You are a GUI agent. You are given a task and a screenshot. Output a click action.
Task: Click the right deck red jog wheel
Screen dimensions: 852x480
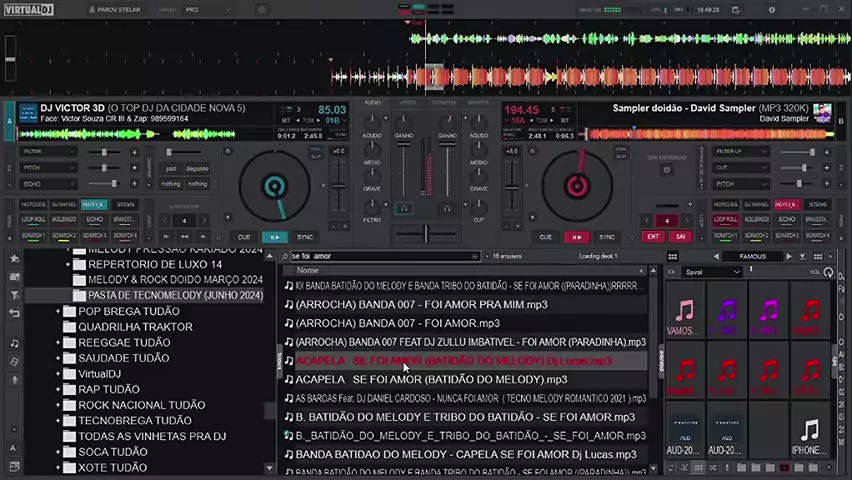[x=576, y=186]
